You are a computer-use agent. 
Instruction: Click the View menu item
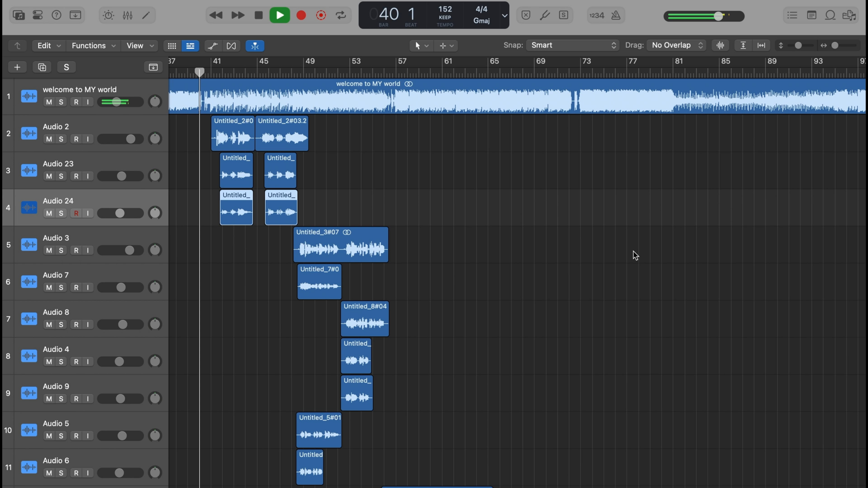(x=135, y=46)
